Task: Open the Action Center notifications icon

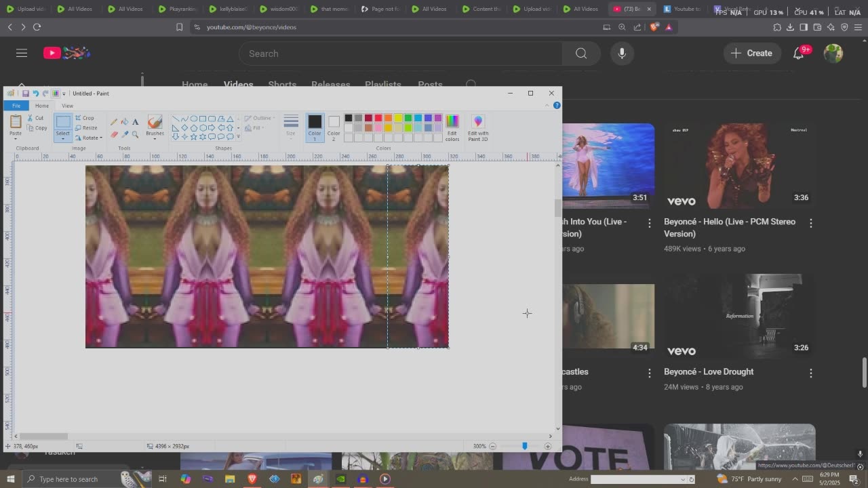Action: coord(854,479)
